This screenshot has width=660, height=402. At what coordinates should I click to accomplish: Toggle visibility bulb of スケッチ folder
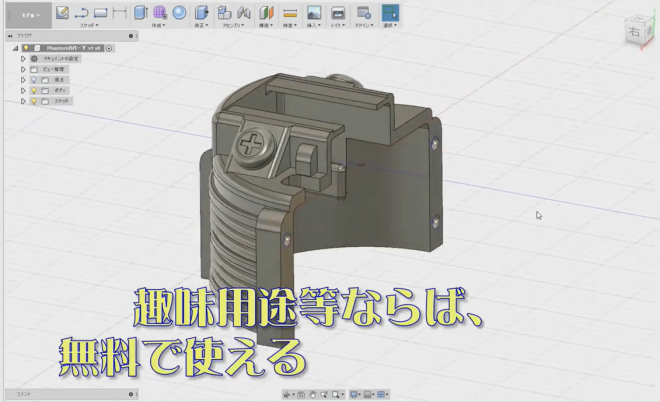(33, 101)
